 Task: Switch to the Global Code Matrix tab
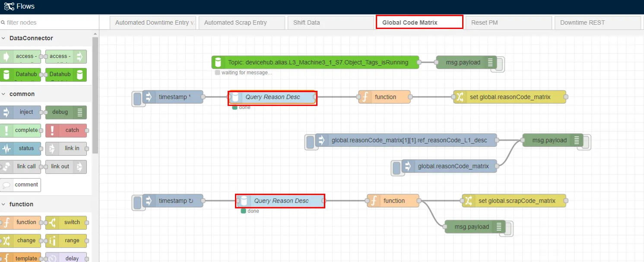pyautogui.click(x=420, y=22)
